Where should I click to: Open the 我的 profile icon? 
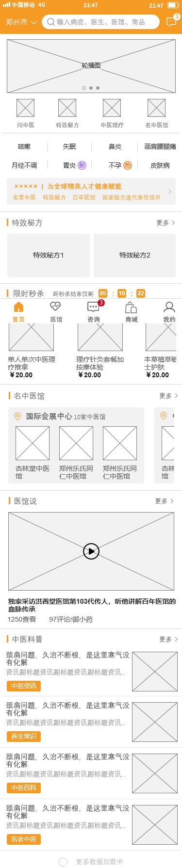click(x=169, y=307)
